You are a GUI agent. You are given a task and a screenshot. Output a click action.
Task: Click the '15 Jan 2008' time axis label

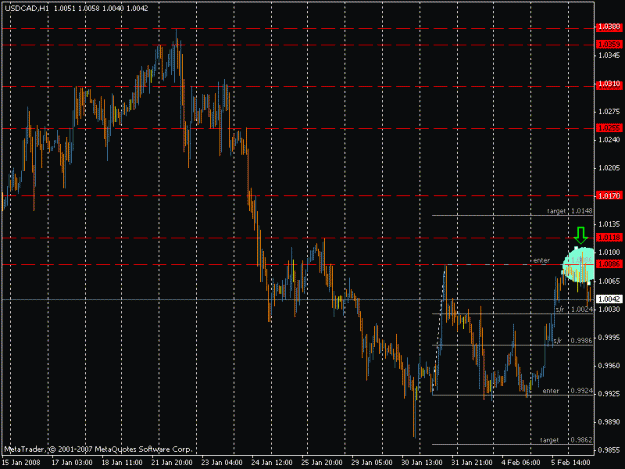pos(21,463)
